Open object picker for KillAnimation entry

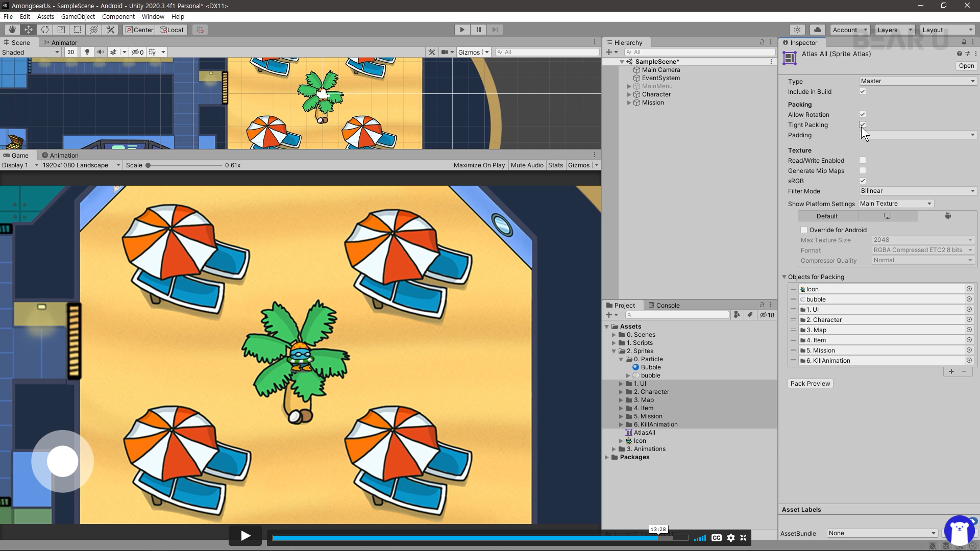(969, 361)
